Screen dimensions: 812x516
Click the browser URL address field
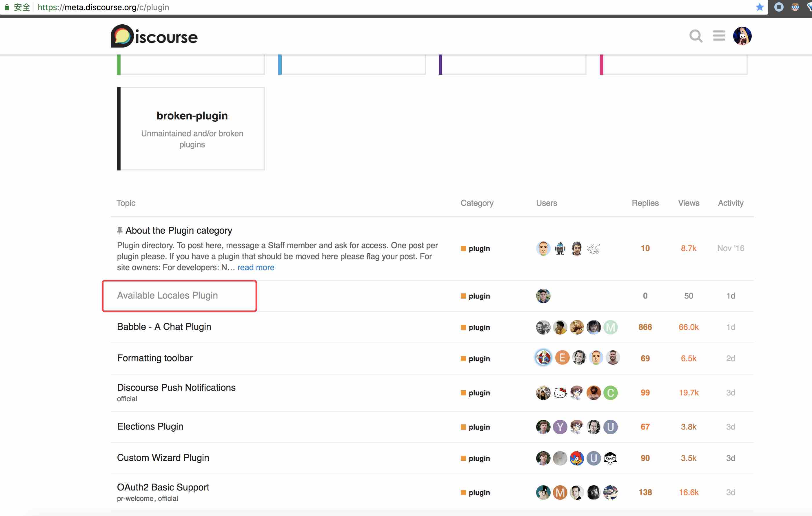103,7
